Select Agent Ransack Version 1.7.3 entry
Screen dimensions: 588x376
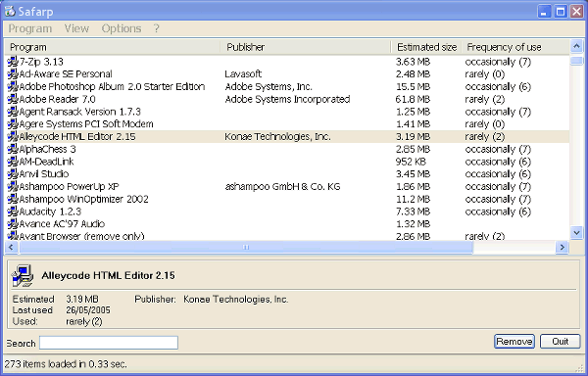[80, 112]
